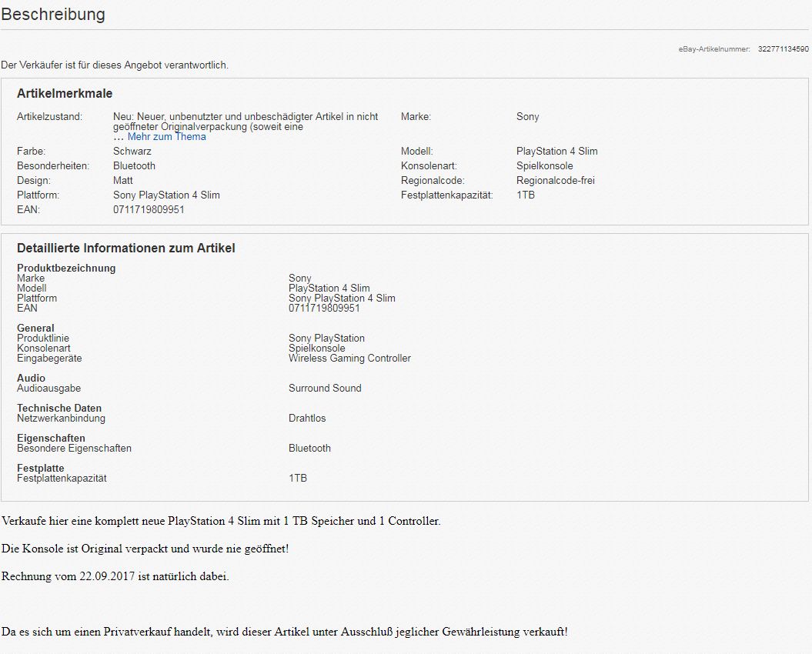Click the seller responsibility notice text

[x=115, y=65]
